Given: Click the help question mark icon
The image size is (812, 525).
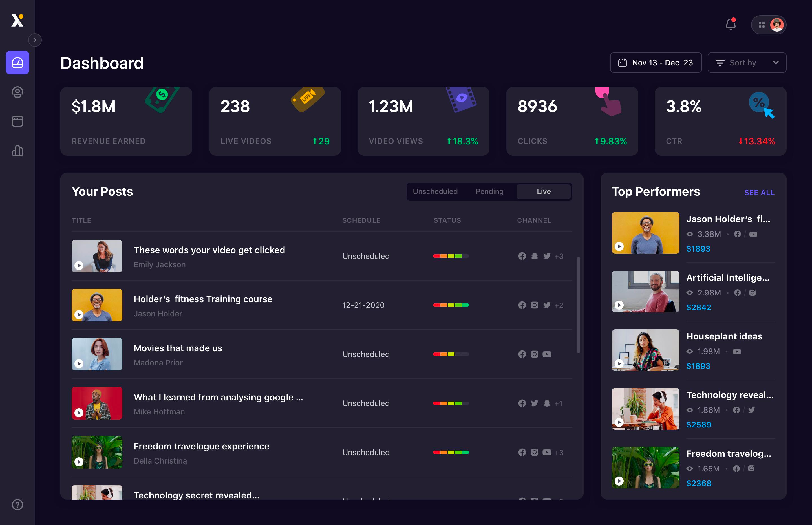Looking at the screenshot, I should 17,504.
